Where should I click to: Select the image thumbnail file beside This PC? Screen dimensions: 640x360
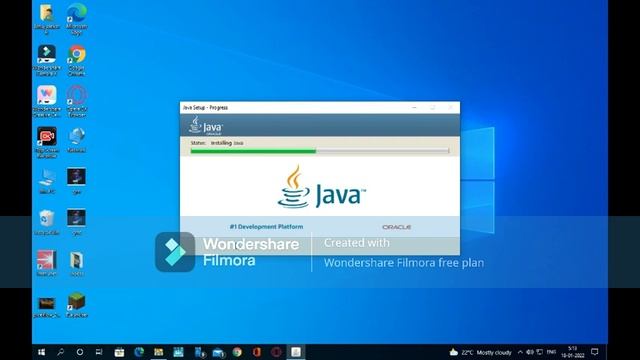76,181
